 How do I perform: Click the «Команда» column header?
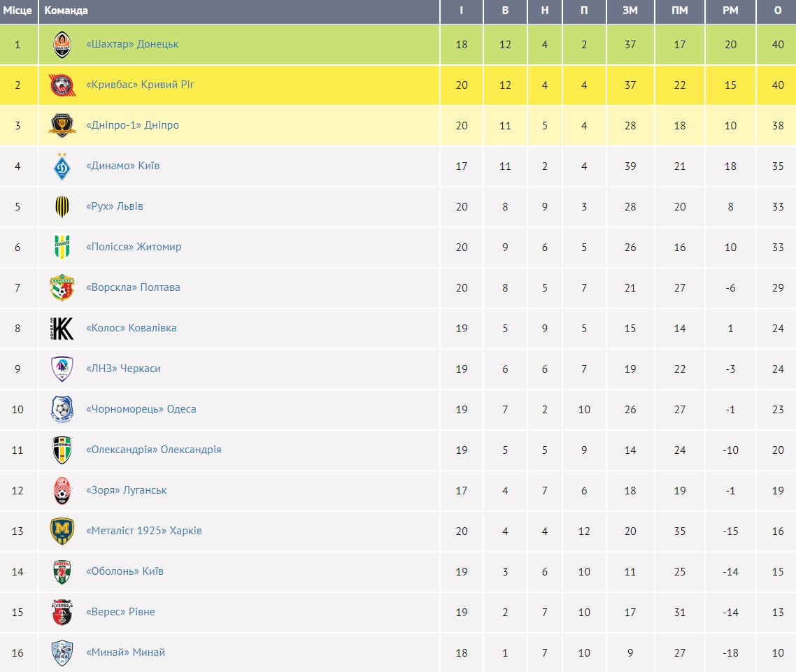coord(66,10)
